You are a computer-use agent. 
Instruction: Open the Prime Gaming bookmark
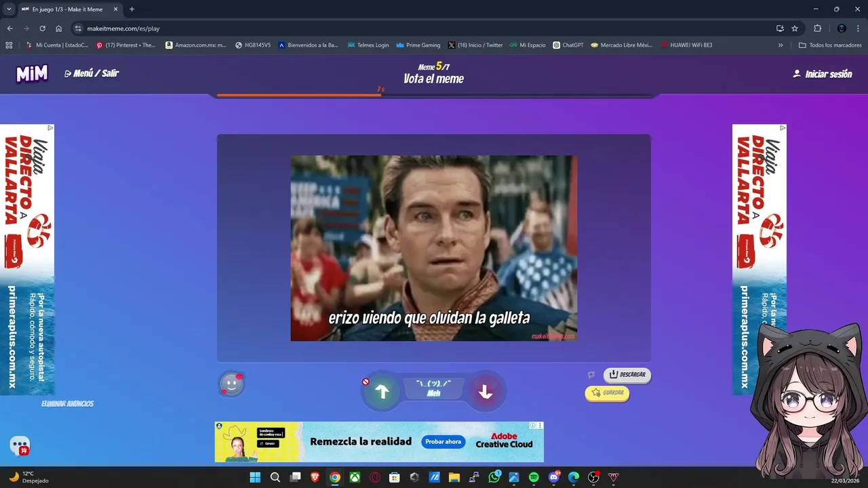pos(418,45)
